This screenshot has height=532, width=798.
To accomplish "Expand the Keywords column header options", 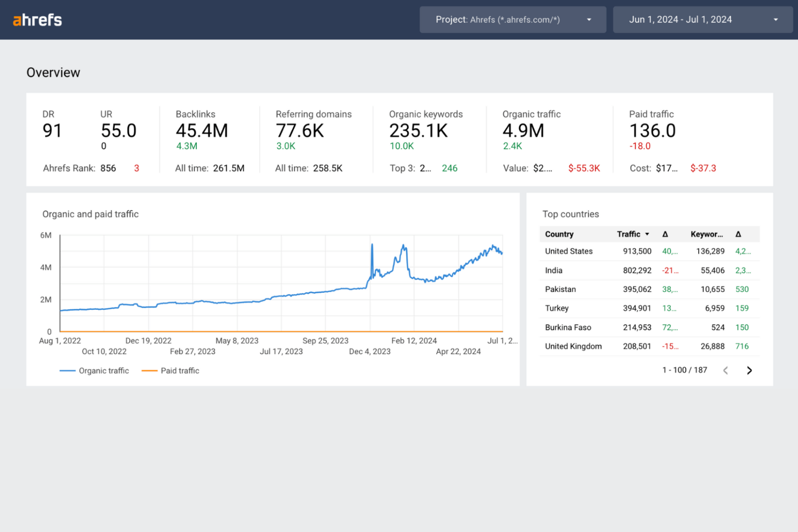I will pyautogui.click(x=707, y=234).
